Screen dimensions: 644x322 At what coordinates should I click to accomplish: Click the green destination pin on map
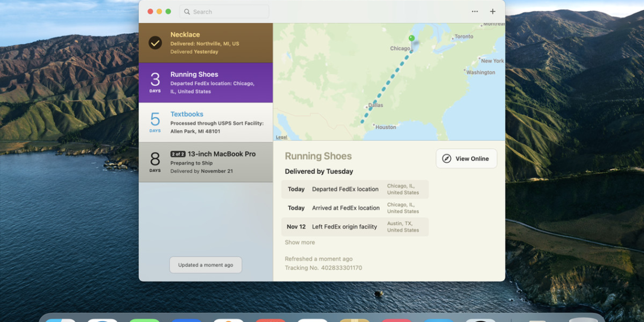412,40
